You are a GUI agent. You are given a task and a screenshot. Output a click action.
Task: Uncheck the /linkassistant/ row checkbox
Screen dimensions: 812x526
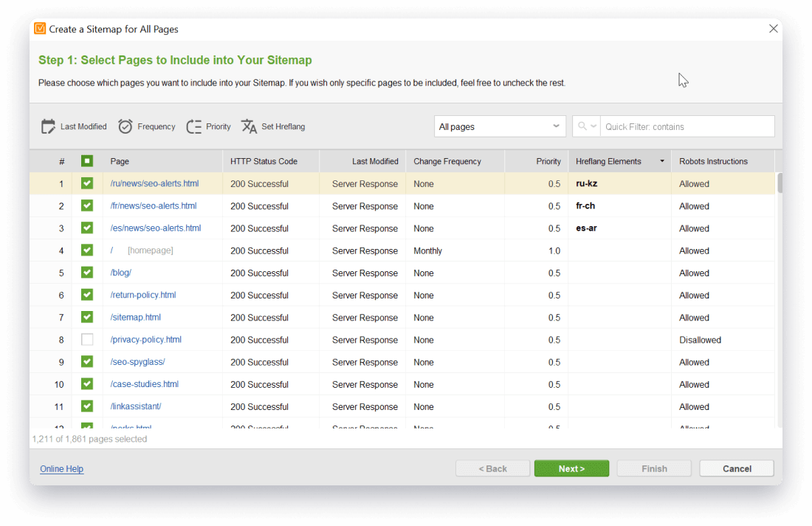pyautogui.click(x=87, y=406)
